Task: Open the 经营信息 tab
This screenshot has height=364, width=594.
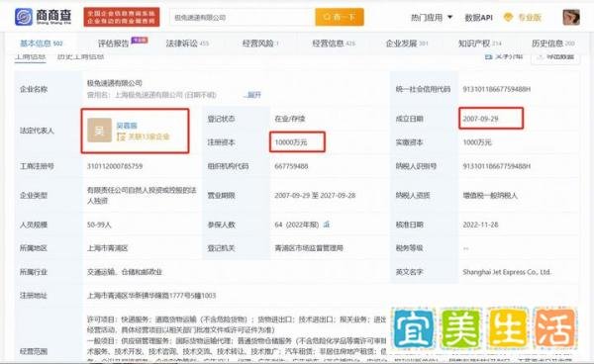Action: pyautogui.click(x=334, y=44)
